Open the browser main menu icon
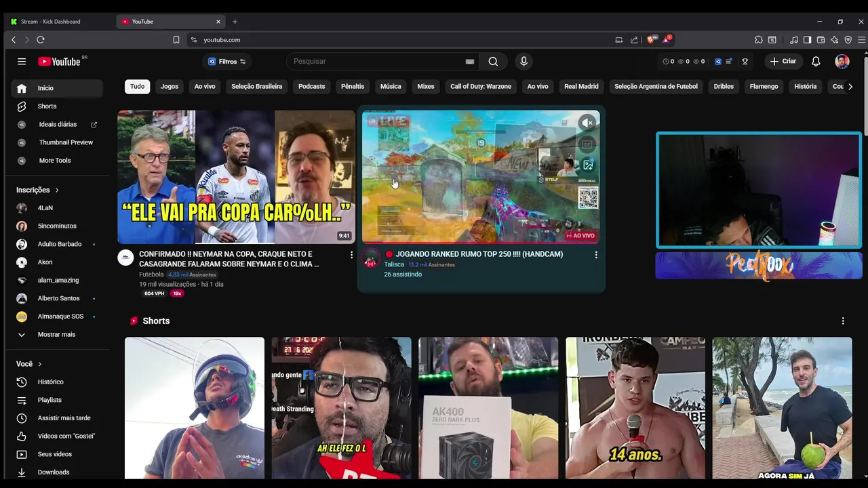The image size is (868, 488). (x=861, y=40)
